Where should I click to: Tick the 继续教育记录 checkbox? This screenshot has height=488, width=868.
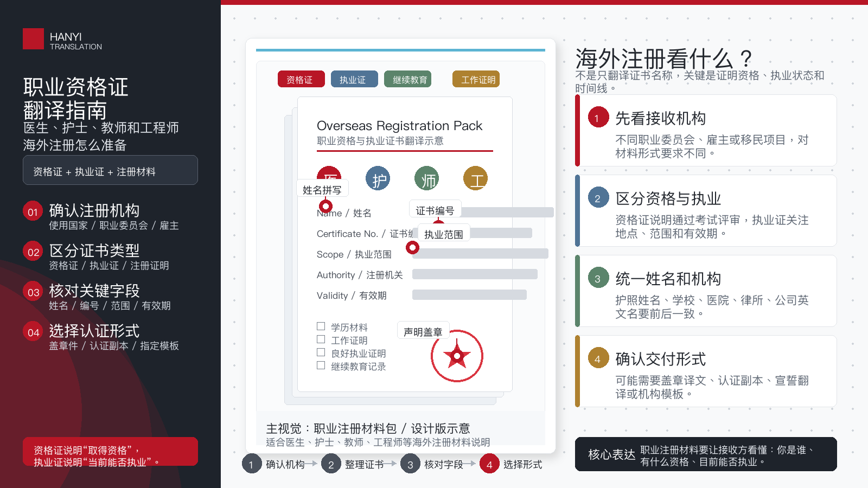(x=321, y=365)
